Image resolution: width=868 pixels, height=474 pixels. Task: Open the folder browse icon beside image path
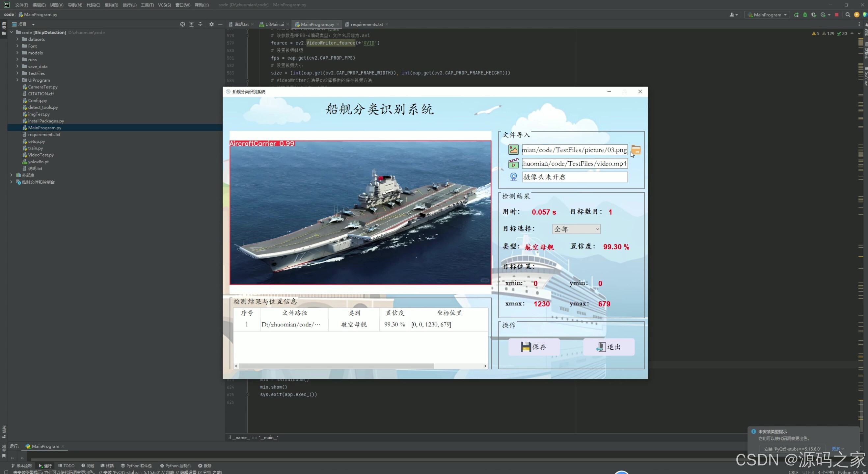(636, 149)
